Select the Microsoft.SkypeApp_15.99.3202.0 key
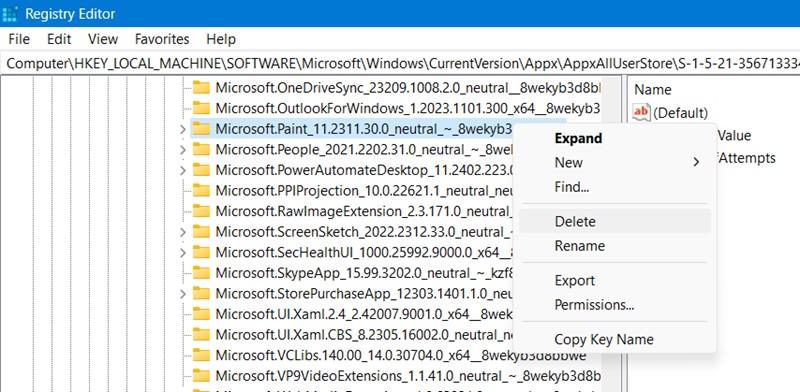This screenshot has width=800, height=392. click(363, 273)
